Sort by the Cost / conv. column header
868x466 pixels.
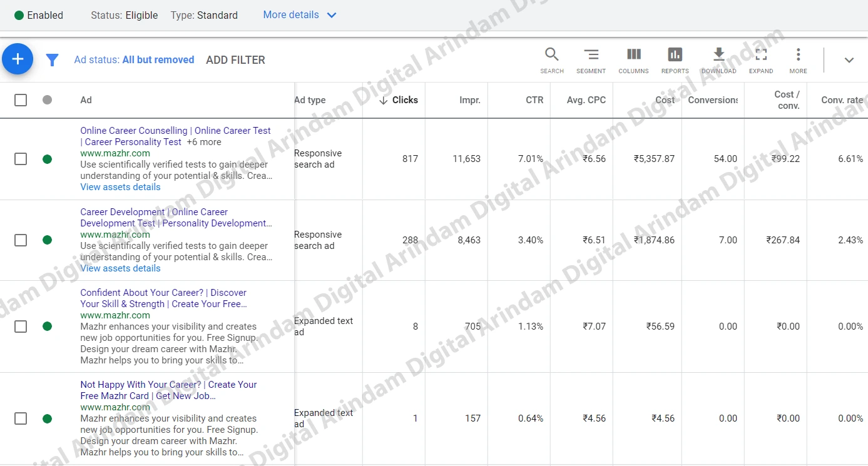click(x=787, y=100)
